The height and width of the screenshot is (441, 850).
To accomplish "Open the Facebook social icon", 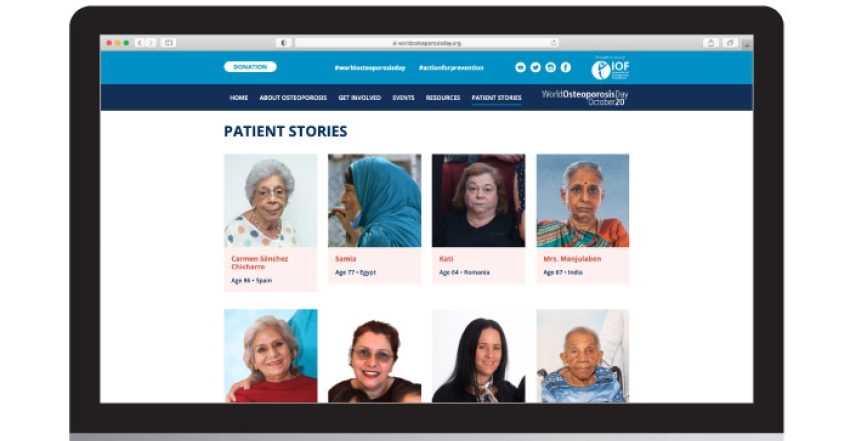I will (565, 67).
